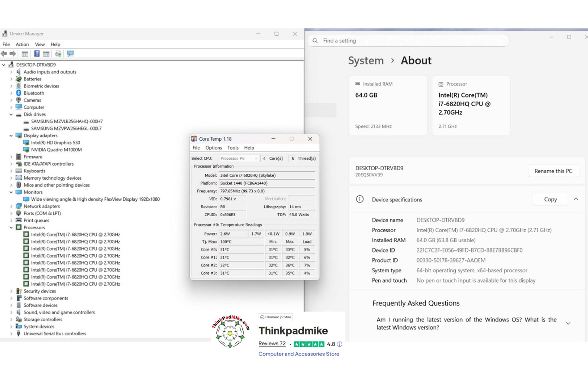Click the Rename this PC button
588x370 pixels.
coord(553,171)
